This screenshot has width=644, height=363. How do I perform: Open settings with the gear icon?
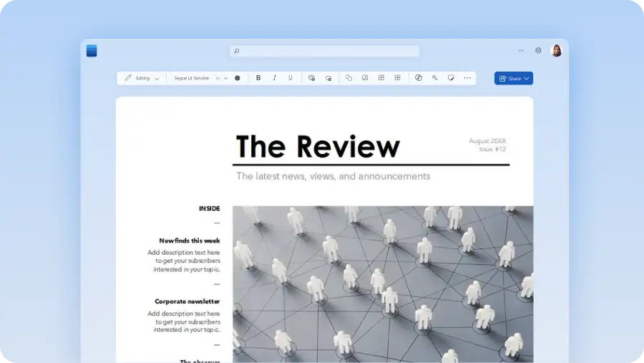538,51
